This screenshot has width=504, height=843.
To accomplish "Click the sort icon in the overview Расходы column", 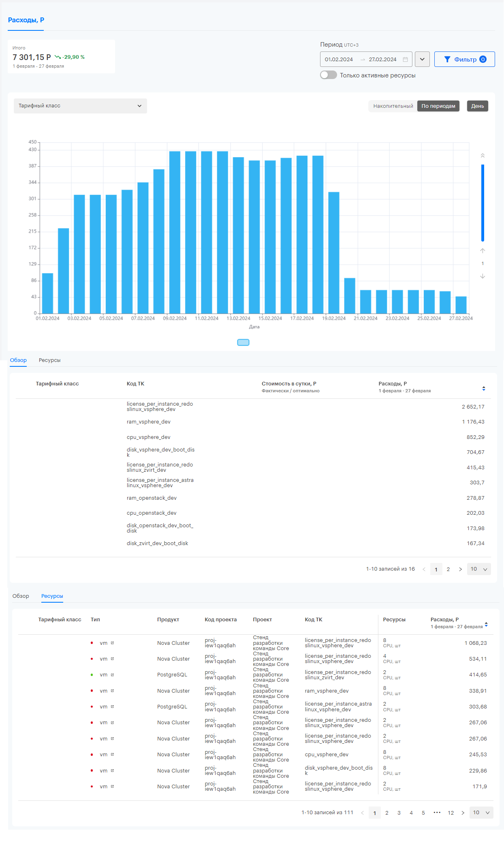I will tap(484, 389).
